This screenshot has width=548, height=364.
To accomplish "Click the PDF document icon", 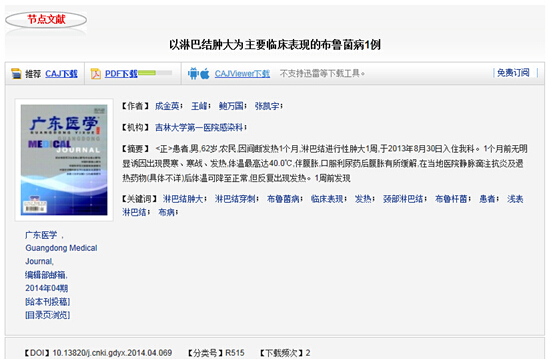I will 95,74.
